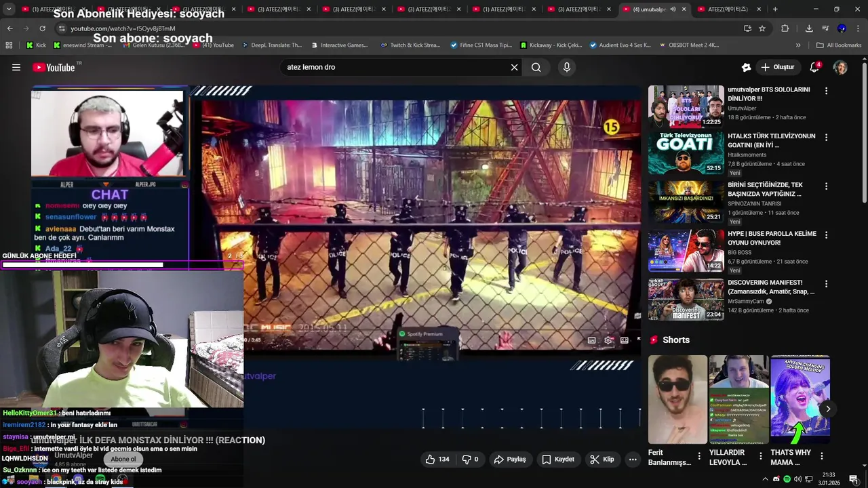Clear the search box text
The height and width of the screenshot is (488, 868).
click(x=514, y=67)
